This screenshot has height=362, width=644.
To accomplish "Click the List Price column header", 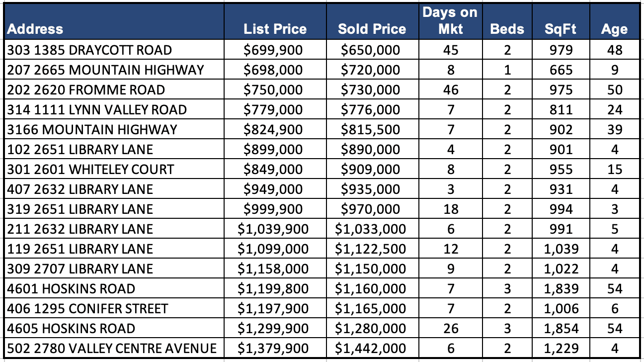I will 275,29.
